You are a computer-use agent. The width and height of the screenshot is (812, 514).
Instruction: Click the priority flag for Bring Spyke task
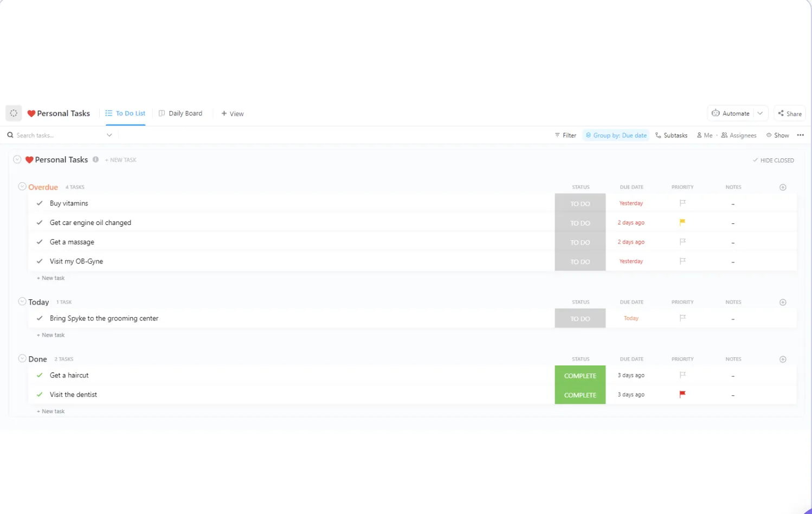[x=682, y=318]
